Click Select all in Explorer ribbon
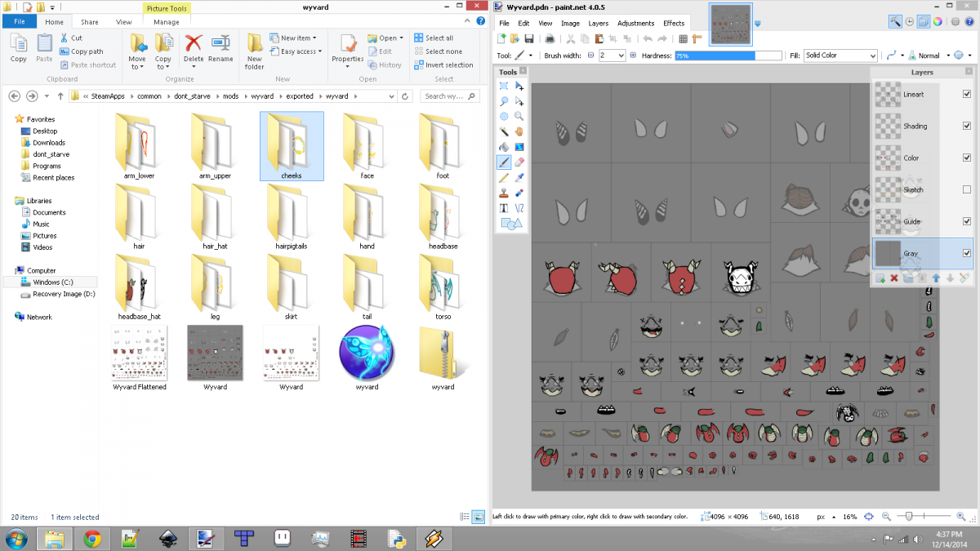The image size is (980, 551). [439, 38]
